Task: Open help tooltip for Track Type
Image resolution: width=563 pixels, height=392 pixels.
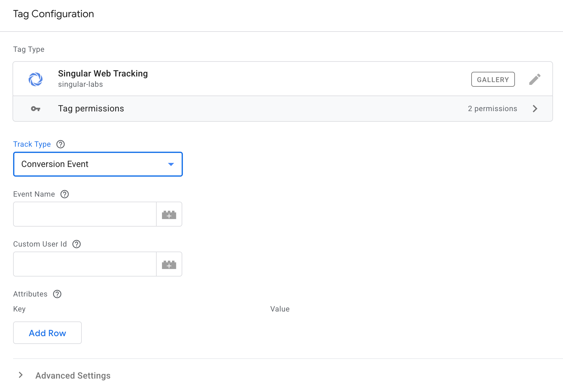Action: click(61, 144)
